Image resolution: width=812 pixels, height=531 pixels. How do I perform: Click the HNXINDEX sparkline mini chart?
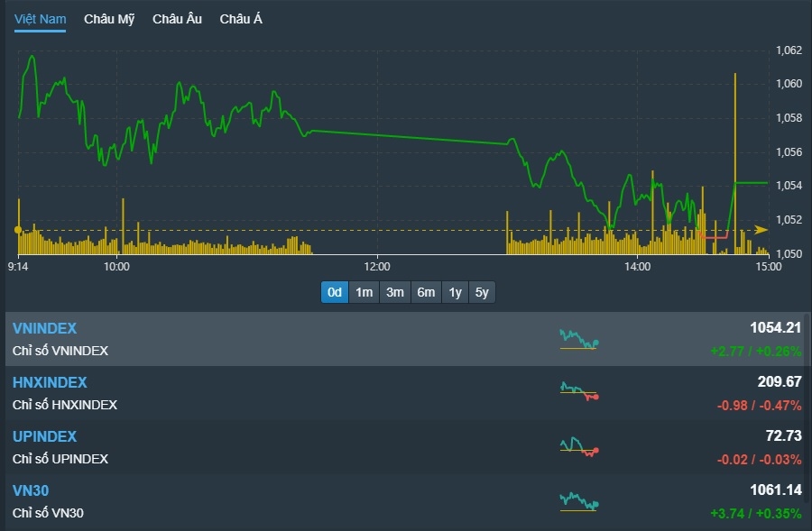578,391
